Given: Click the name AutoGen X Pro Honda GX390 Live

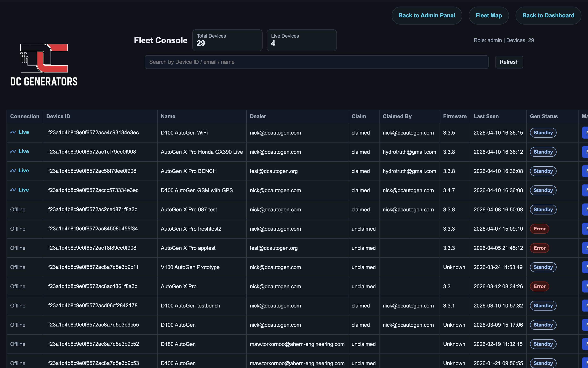Looking at the screenshot, I should pos(202,152).
